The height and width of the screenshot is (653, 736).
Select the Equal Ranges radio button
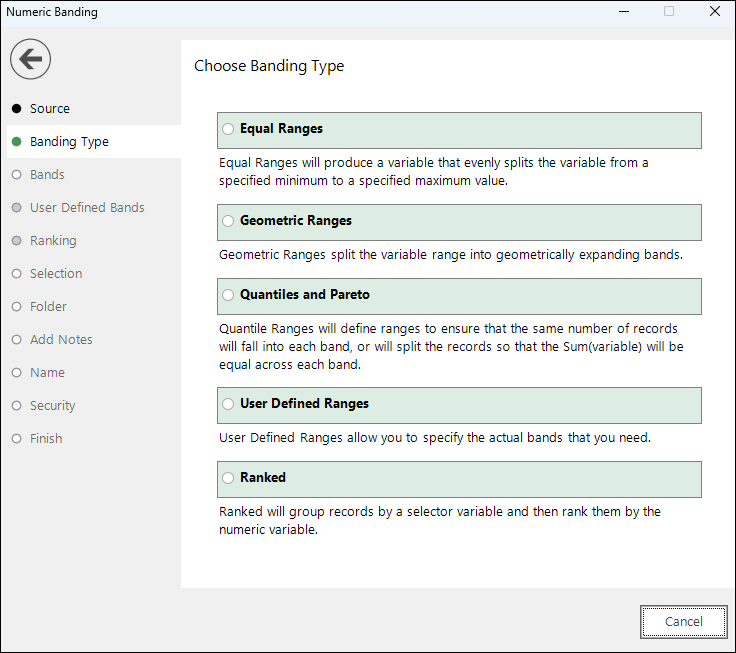tap(228, 129)
